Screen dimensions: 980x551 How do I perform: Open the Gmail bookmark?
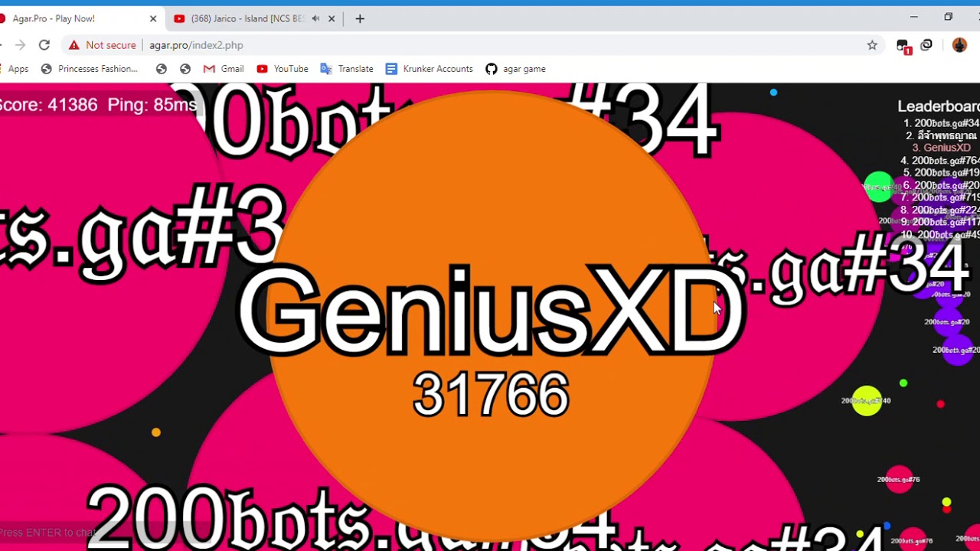[x=224, y=69]
